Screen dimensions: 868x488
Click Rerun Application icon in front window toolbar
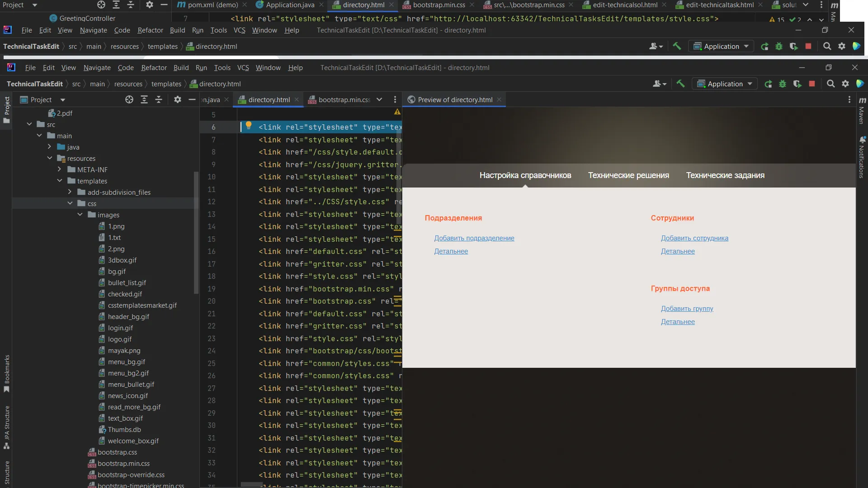[768, 84]
